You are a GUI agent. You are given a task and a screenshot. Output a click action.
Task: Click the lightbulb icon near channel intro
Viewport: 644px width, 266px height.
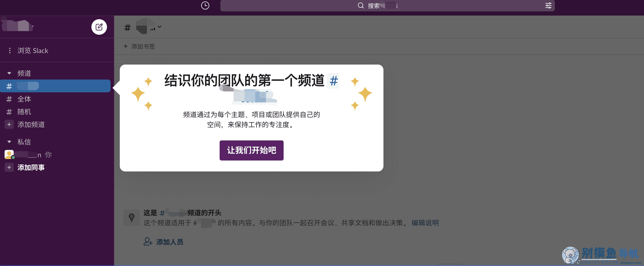(x=131, y=217)
